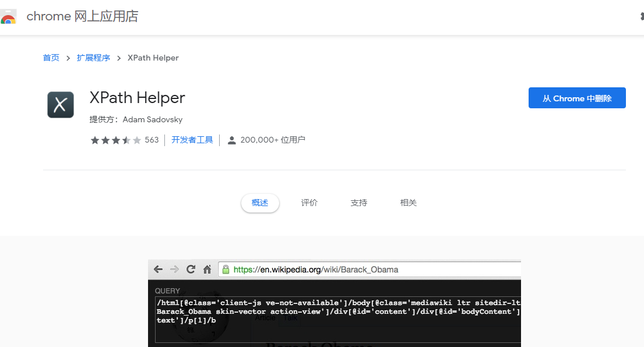
Task: Select the 概述 tab
Action: coord(260,203)
